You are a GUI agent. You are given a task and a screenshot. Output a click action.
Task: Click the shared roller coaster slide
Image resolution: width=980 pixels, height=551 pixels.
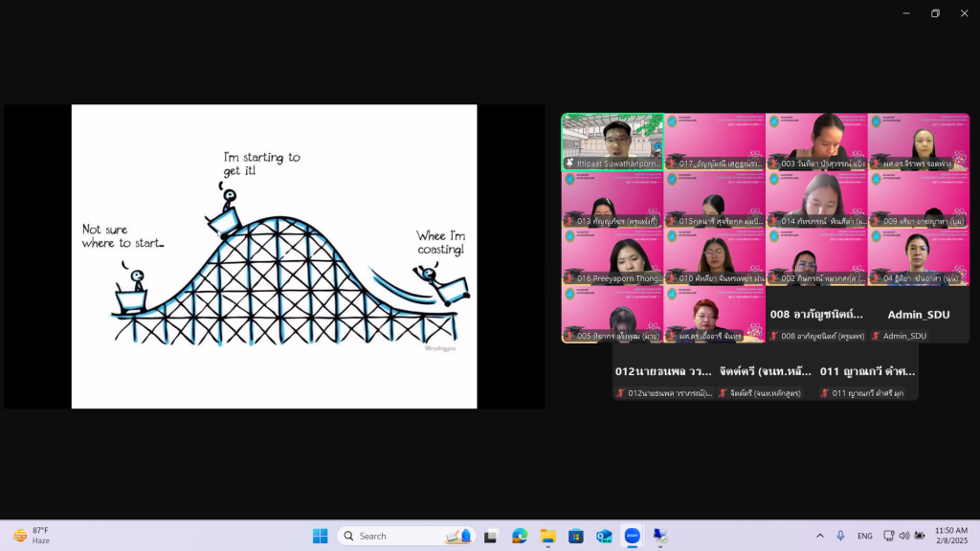[x=274, y=255]
